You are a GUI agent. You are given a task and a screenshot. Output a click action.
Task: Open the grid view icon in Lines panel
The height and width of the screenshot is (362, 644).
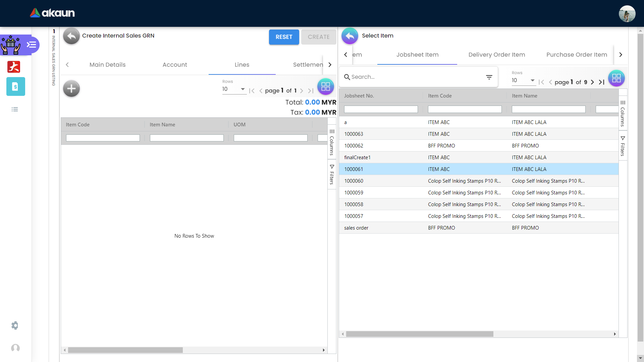[325, 87]
